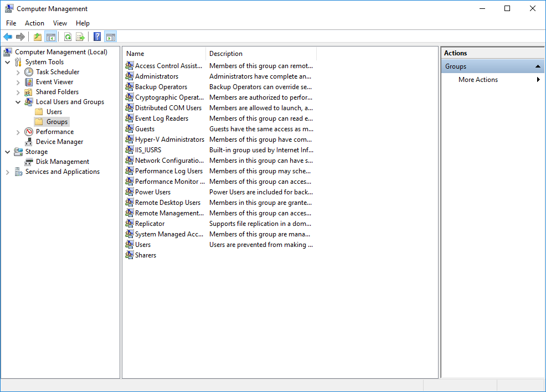Select the Users group in list

[143, 244]
